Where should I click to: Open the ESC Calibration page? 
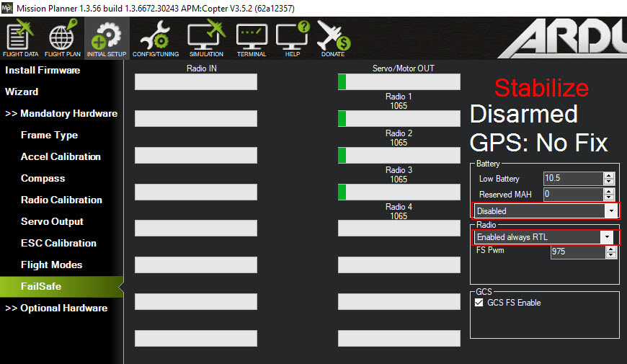click(58, 243)
